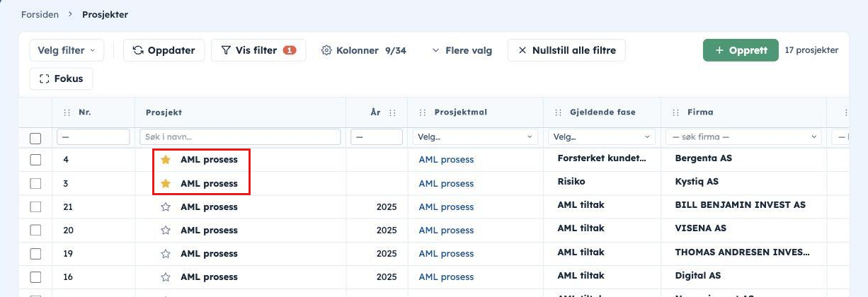Click the empty star beside project 19

click(x=166, y=254)
